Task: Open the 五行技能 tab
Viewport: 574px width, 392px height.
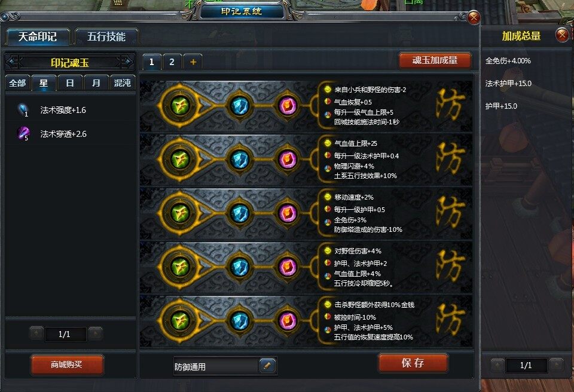Action: pyautogui.click(x=106, y=36)
